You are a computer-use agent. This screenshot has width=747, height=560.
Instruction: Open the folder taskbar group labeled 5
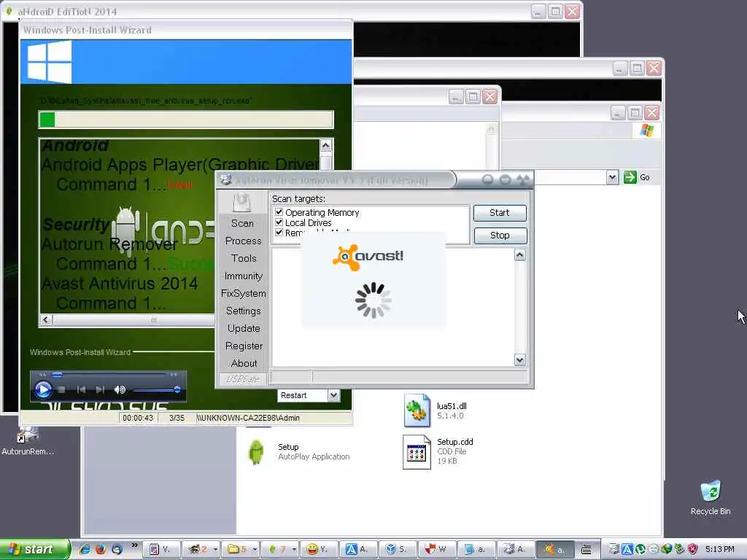point(241,549)
